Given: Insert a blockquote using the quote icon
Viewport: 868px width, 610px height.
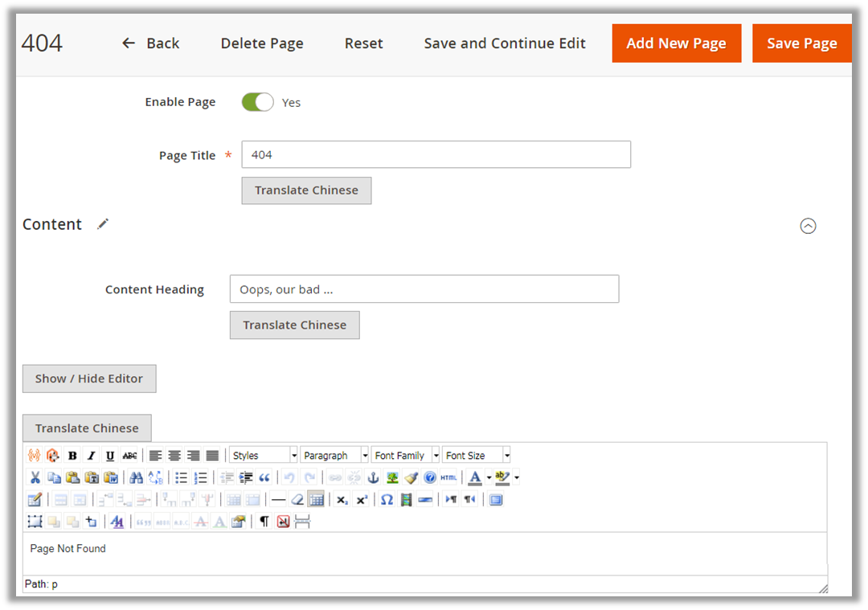Looking at the screenshot, I should (x=264, y=477).
